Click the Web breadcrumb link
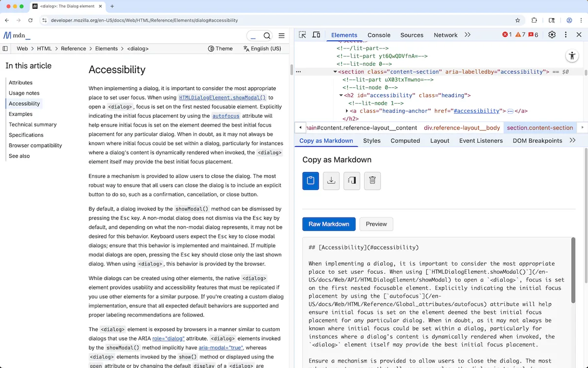Image resolution: width=588 pixels, height=368 pixels. click(22, 49)
